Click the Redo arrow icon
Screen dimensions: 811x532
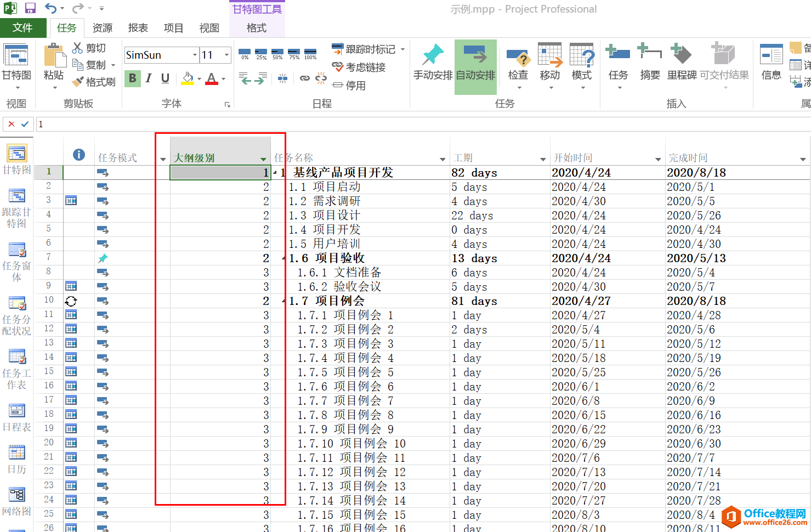click(78, 8)
